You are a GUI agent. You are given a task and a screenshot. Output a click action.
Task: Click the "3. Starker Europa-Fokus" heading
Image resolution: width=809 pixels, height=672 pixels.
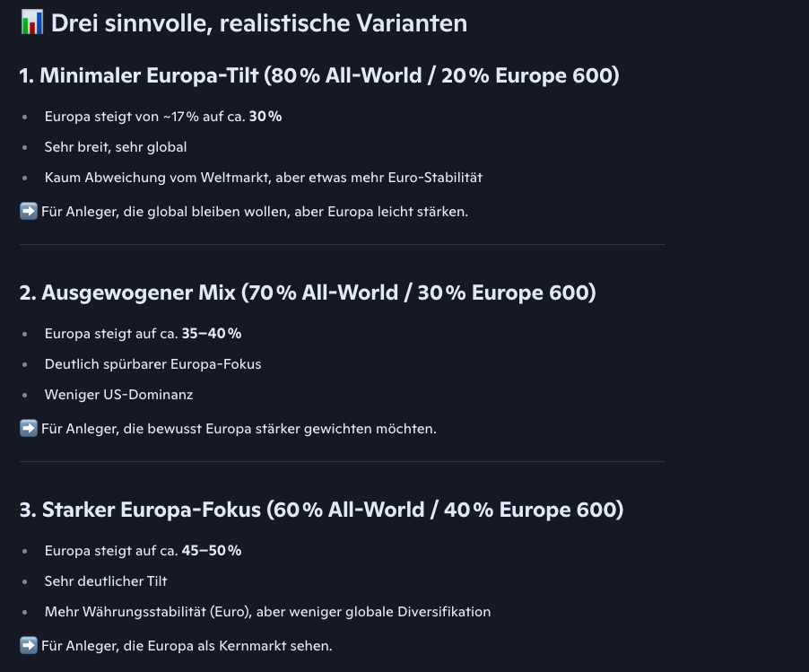pos(321,510)
